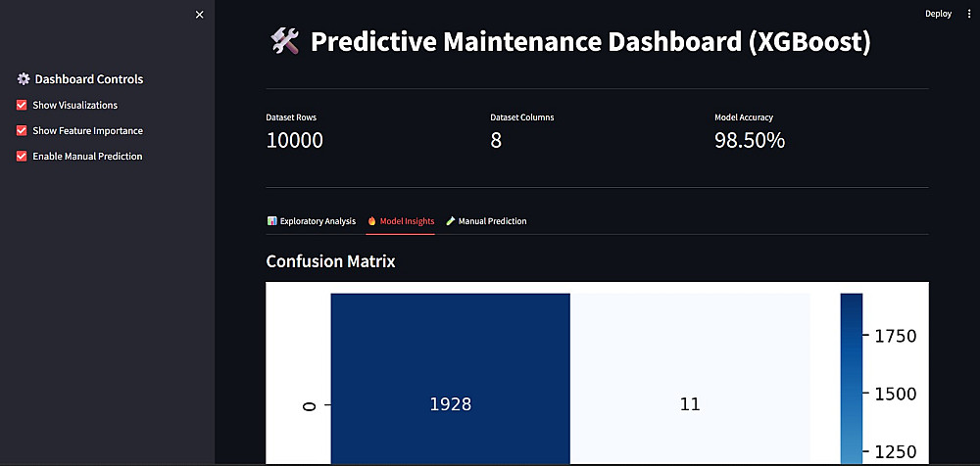Image resolution: width=980 pixels, height=466 pixels.
Task: Click the Dataset Columns label
Action: click(522, 117)
